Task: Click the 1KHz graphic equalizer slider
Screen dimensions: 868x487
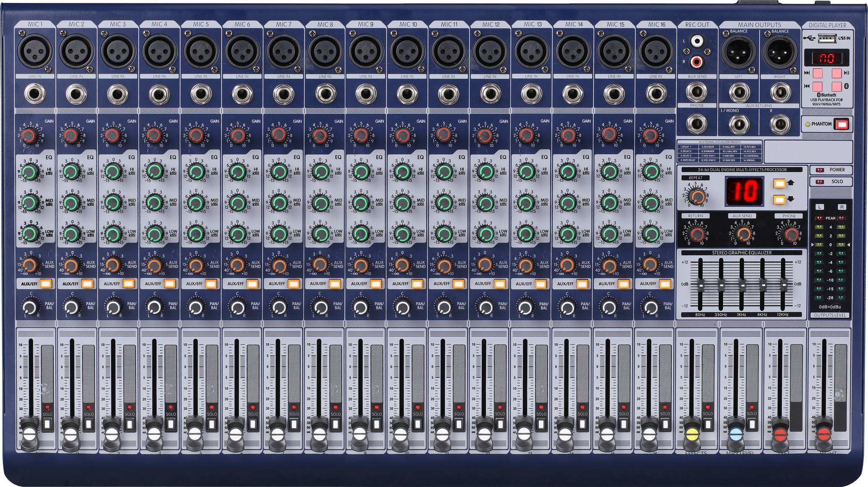Action: 742,285
